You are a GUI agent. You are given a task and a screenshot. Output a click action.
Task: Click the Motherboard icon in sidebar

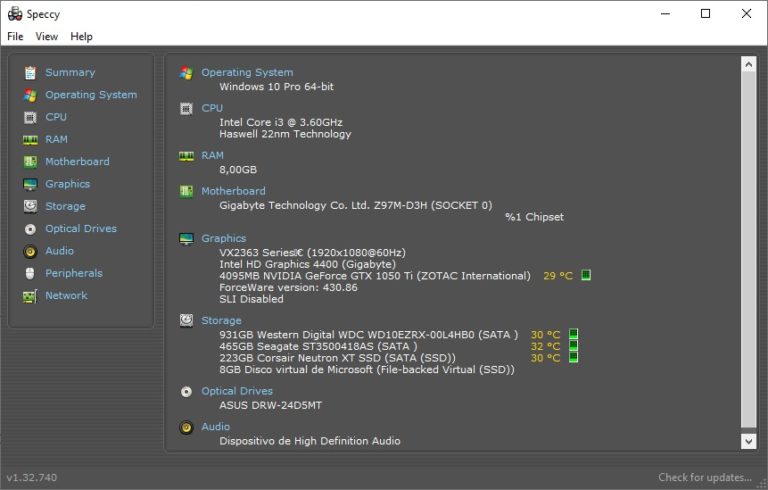(x=30, y=162)
